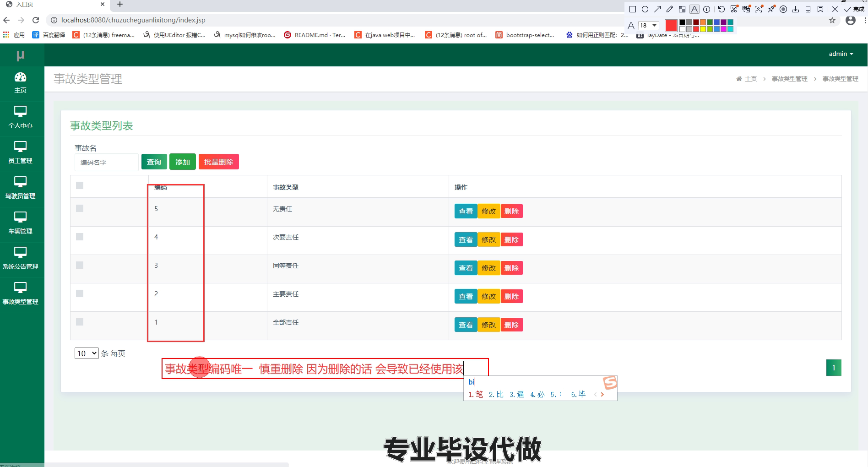Check the checkbox for row 无责任

point(80,208)
